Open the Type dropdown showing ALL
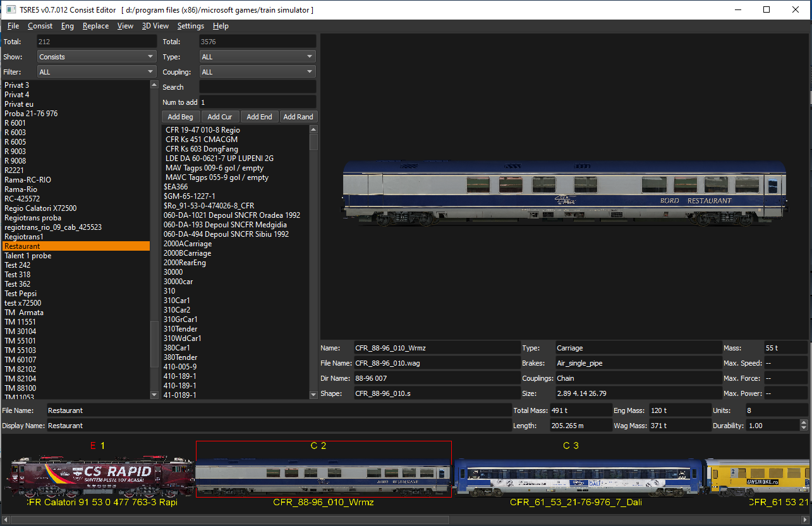This screenshot has height=526, width=812. click(x=257, y=56)
